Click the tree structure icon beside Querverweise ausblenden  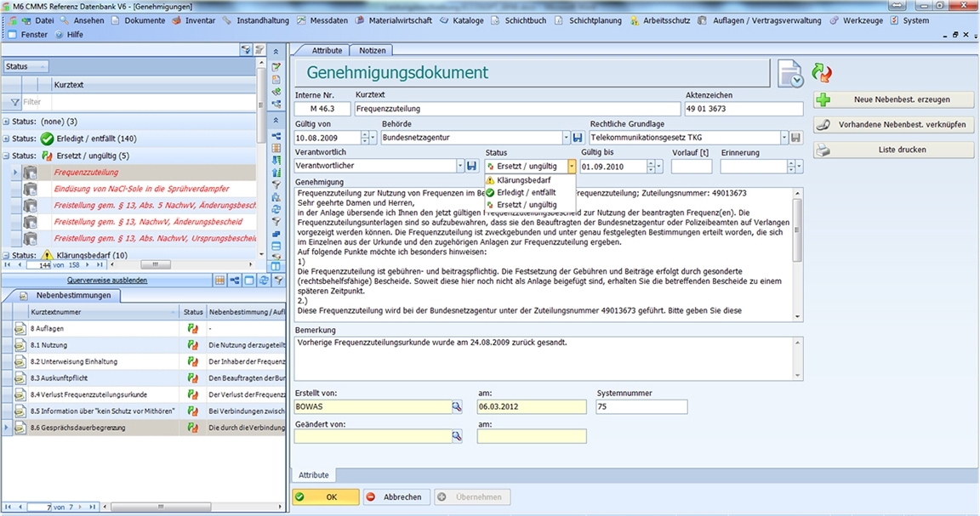tap(235, 281)
